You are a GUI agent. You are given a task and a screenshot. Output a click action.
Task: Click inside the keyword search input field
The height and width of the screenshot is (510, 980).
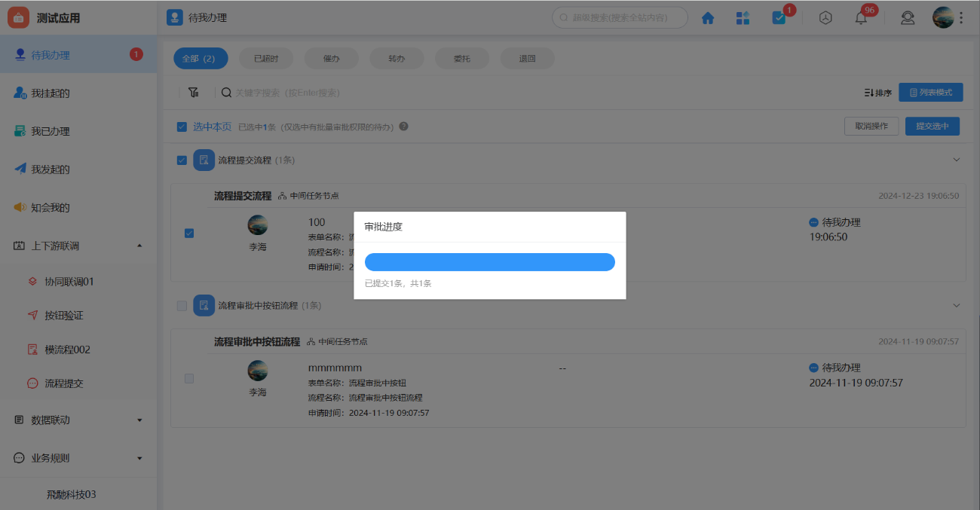tap(302, 92)
